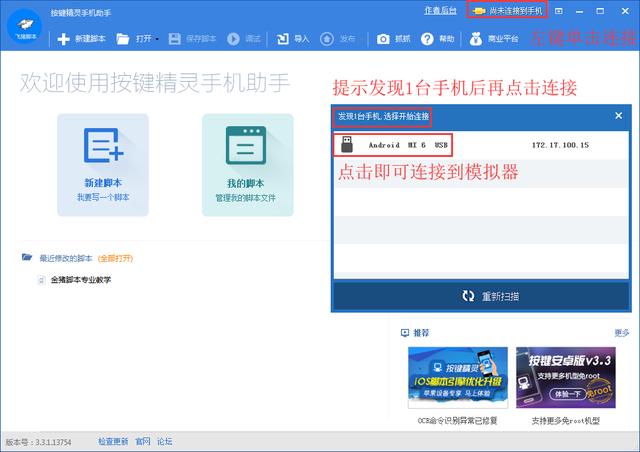Click the 重新扫描 rescan button
Screen dimensions: 640x452
(481, 296)
